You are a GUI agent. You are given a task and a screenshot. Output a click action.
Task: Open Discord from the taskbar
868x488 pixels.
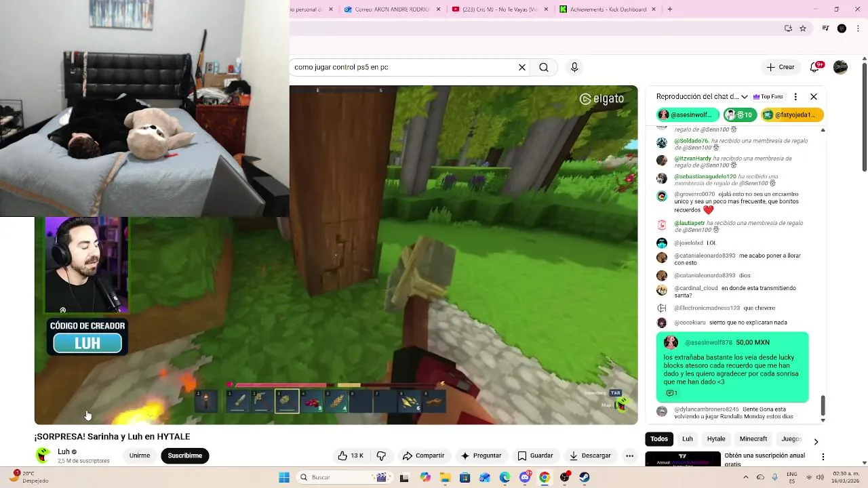[x=525, y=477]
